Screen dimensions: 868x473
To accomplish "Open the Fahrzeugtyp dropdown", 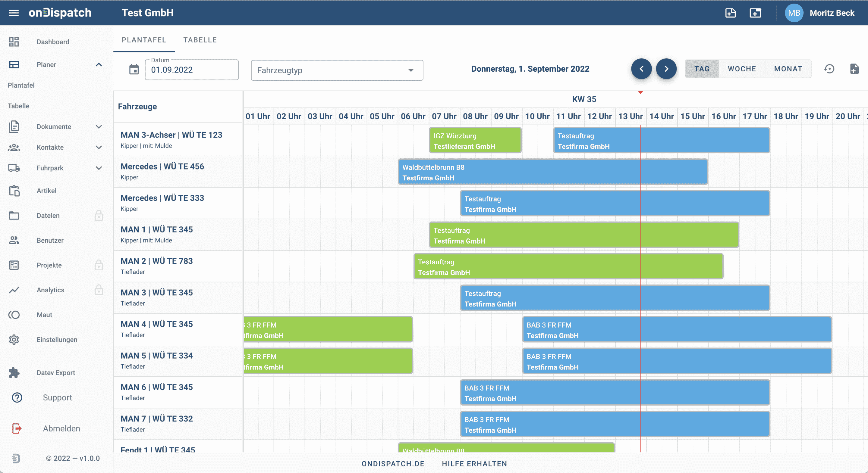I will pos(337,70).
